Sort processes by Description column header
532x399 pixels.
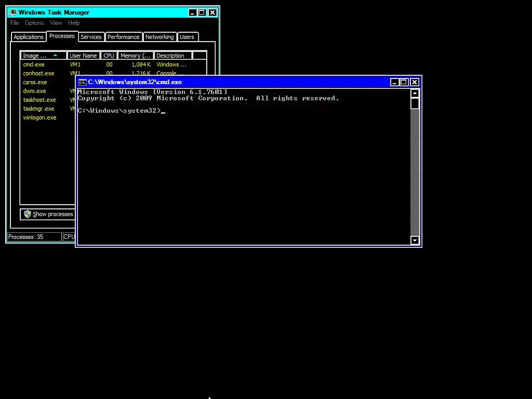[x=173, y=56]
